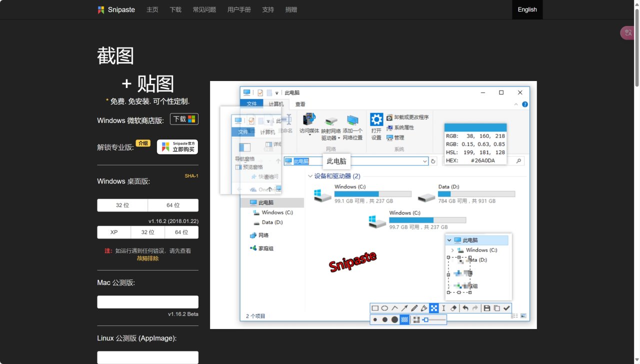The width and height of the screenshot is (640, 364).
Task: Click the blank Mac 公测版 download button
Action: pos(148,302)
